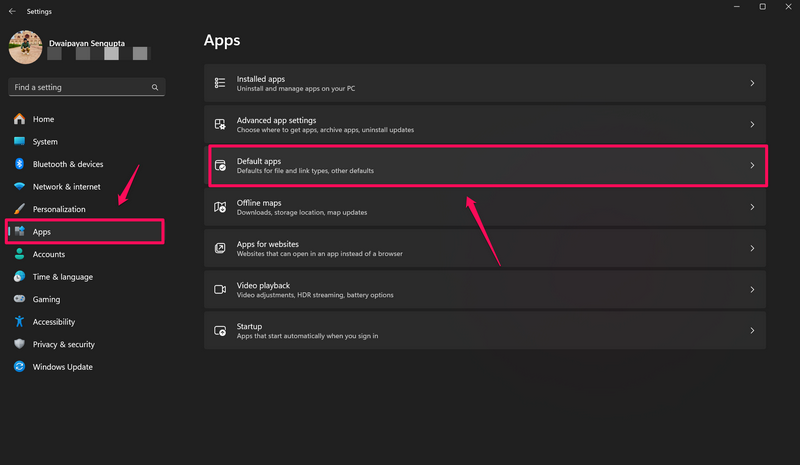Navigate to Time & language settings

[x=62, y=277]
